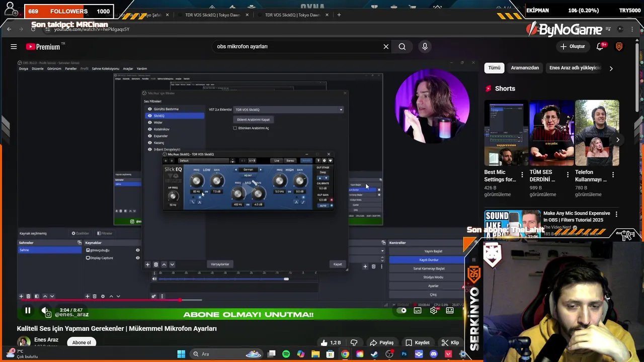
Task: Pause the YouTube video
Action: (x=28, y=311)
